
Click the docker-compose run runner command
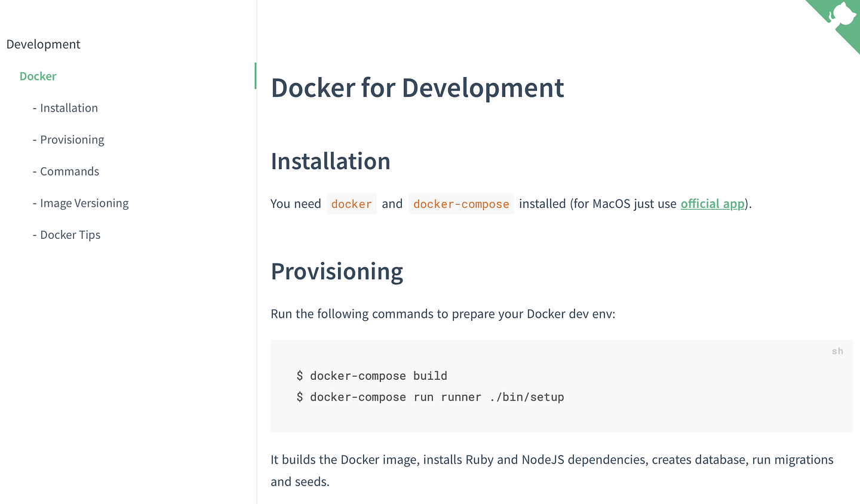coord(430,397)
